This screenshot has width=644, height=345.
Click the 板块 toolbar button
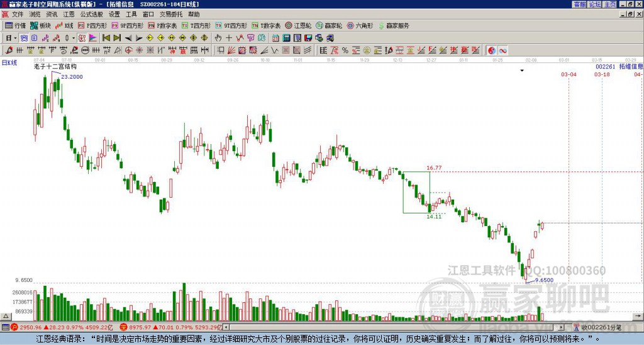tap(40, 25)
